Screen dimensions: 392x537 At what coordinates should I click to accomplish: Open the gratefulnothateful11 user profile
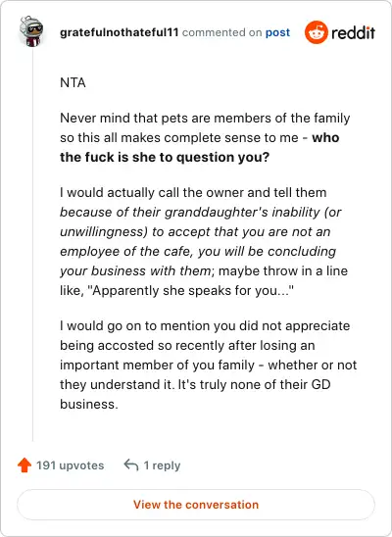(x=120, y=32)
